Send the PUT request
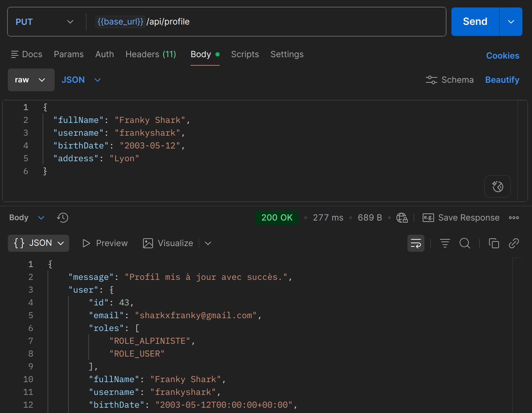 pyautogui.click(x=475, y=22)
